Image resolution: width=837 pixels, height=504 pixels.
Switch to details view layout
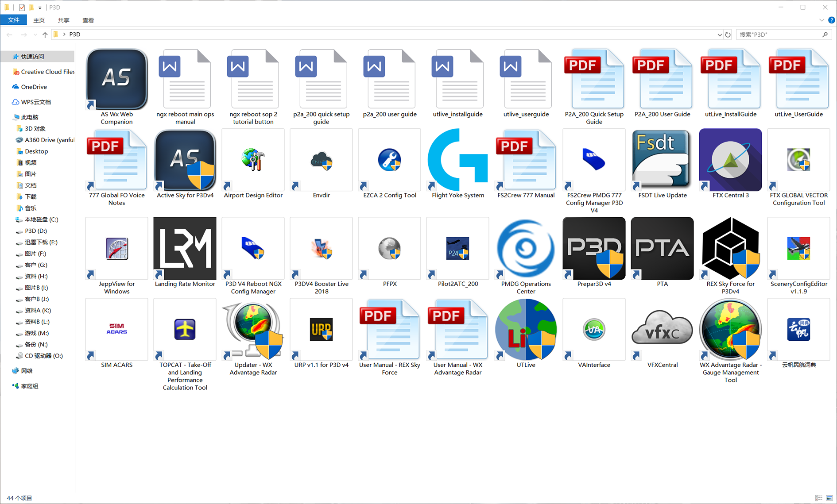pos(819,498)
